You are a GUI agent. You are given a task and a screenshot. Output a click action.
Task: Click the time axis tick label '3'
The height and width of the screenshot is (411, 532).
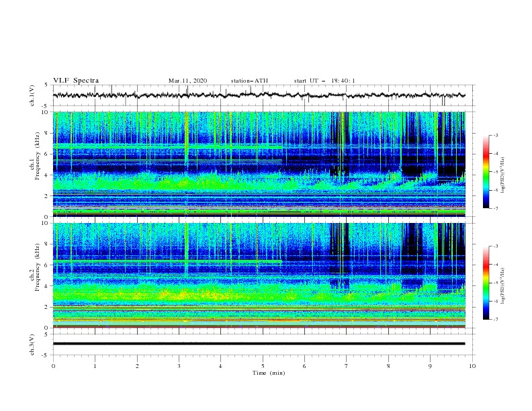pyautogui.click(x=179, y=366)
